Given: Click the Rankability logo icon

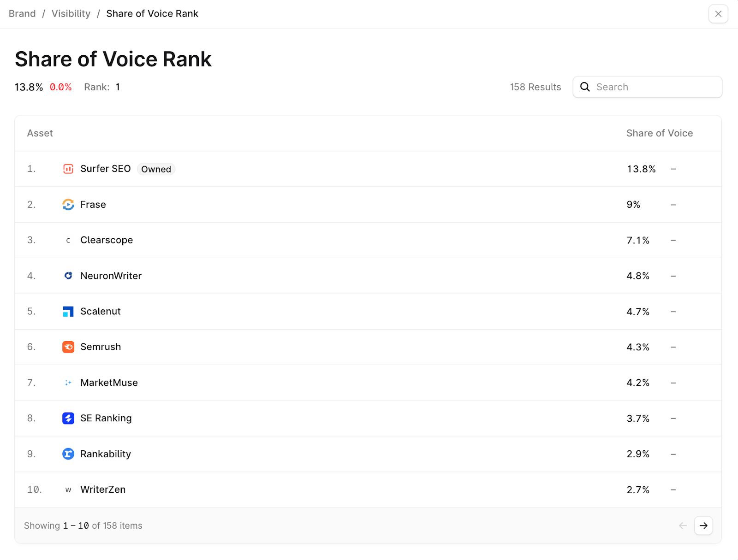Looking at the screenshot, I should click(68, 454).
